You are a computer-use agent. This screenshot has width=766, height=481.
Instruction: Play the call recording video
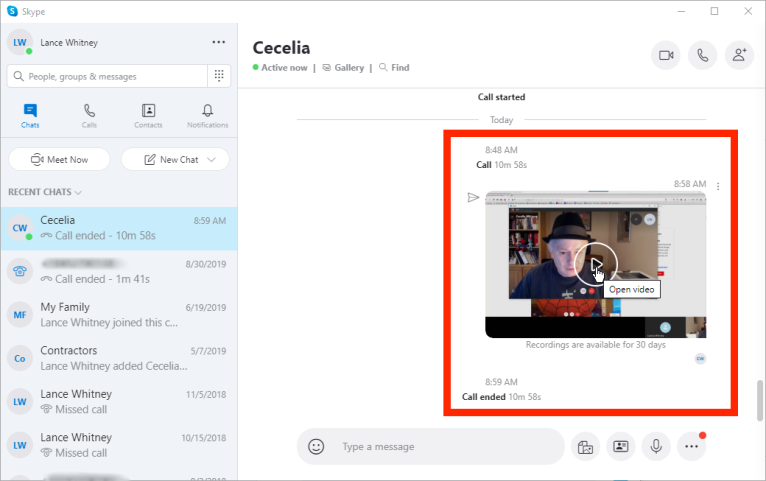point(596,264)
